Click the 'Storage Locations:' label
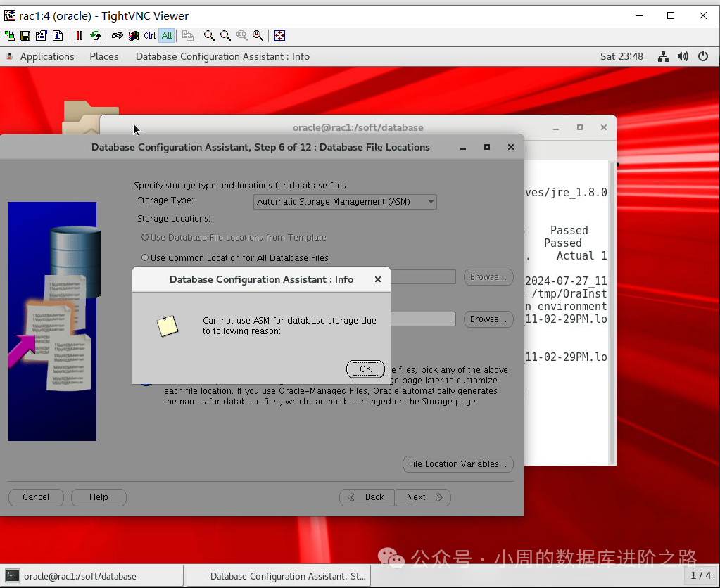 coord(174,219)
